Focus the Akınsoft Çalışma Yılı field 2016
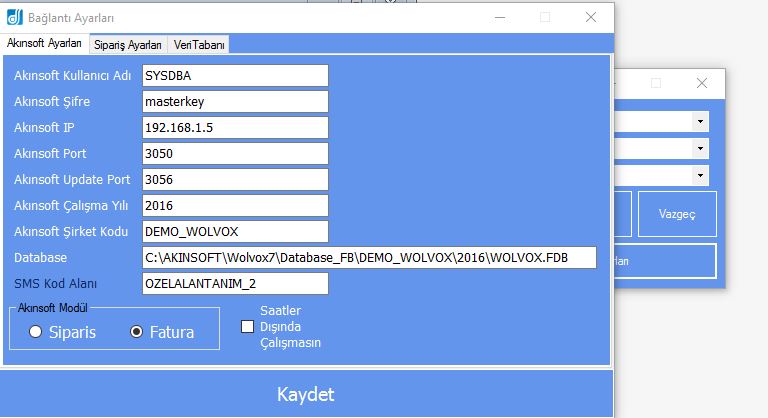The height and width of the screenshot is (418, 768). [x=235, y=206]
